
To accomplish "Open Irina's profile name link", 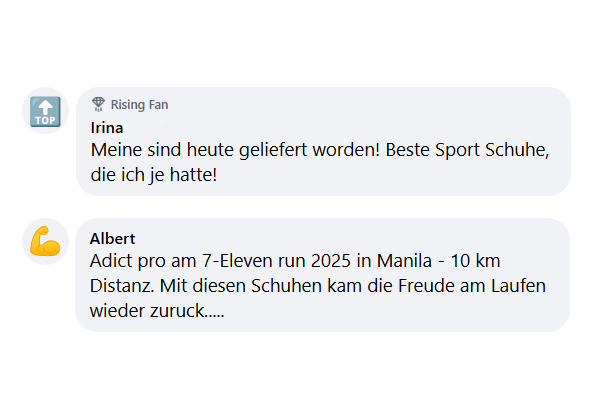I will [107, 127].
